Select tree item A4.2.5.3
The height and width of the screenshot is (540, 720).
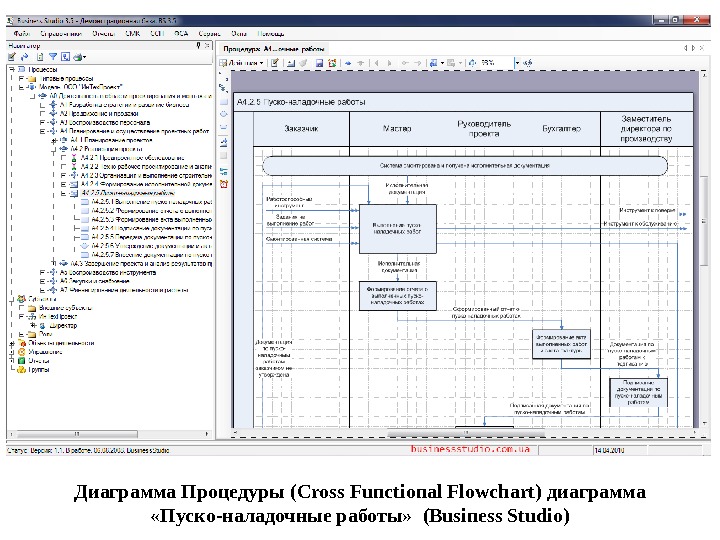152,219
